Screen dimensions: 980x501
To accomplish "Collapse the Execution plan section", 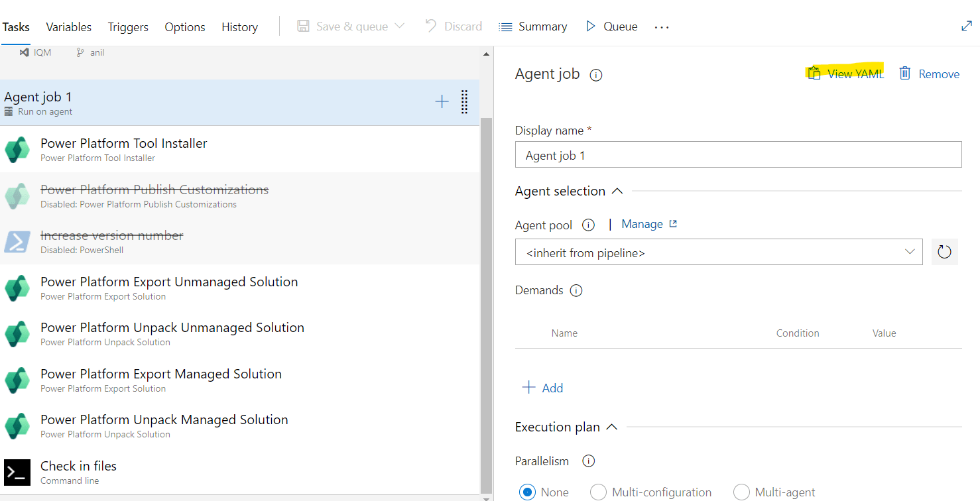I will (x=613, y=427).
